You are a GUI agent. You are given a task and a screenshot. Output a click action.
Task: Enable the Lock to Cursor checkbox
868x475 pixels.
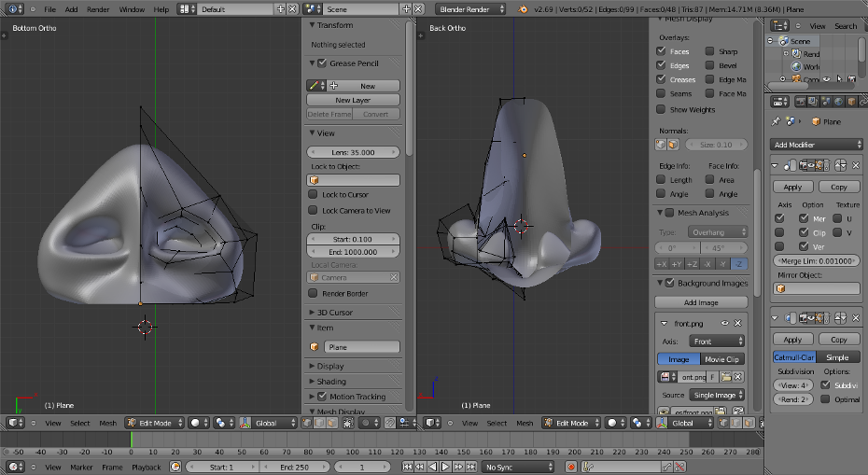[x=313, y=194]
